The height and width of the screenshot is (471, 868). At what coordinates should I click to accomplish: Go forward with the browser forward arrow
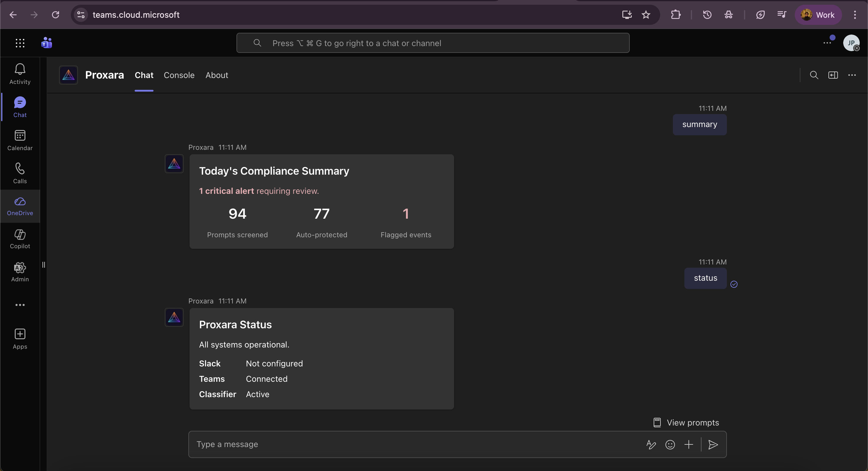(34, 14)
